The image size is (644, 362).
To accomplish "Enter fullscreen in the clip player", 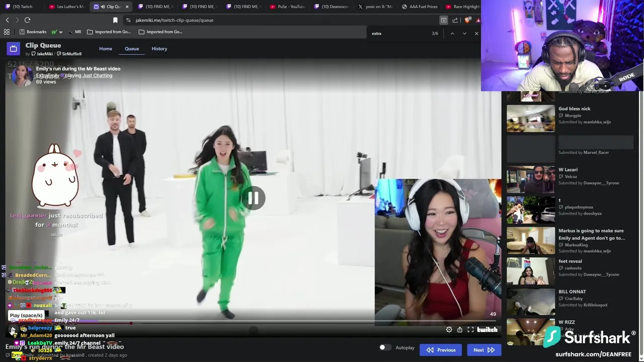I will [470, 330].
